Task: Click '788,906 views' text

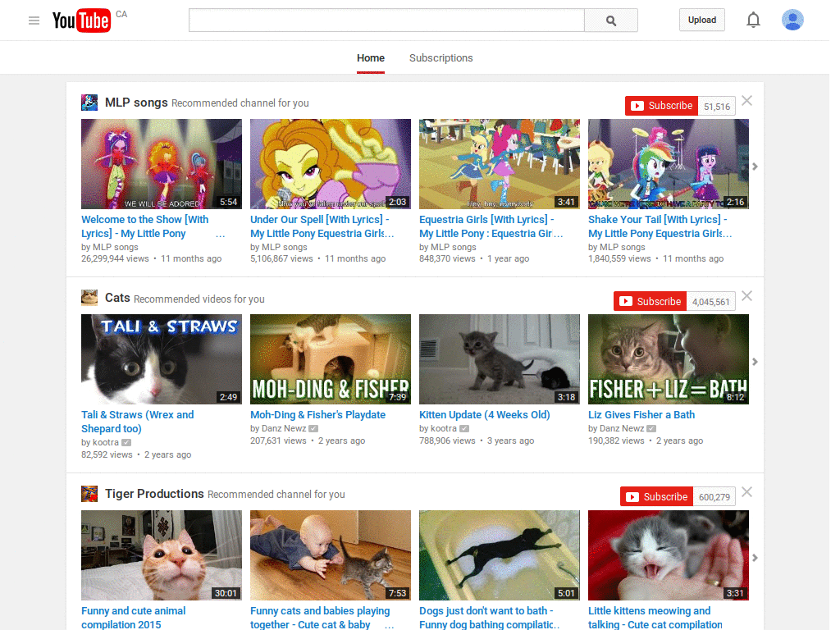Action: [x=447, y=441]
